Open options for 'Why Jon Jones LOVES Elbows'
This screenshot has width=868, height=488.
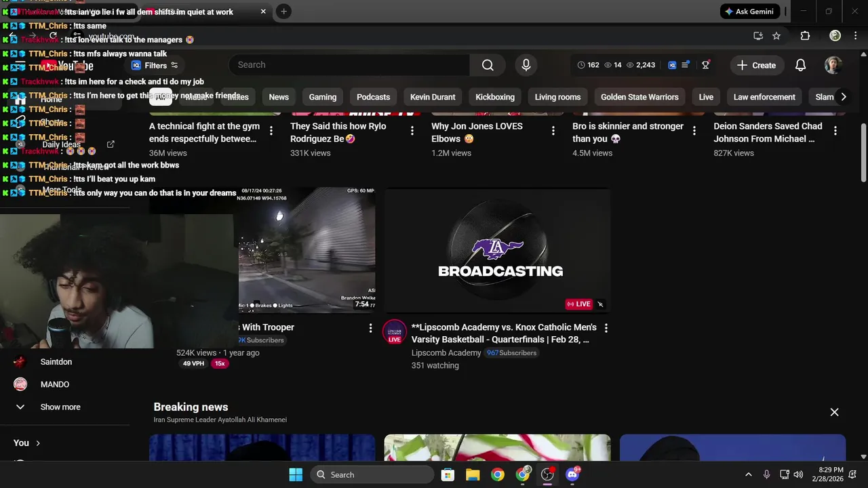553,131
